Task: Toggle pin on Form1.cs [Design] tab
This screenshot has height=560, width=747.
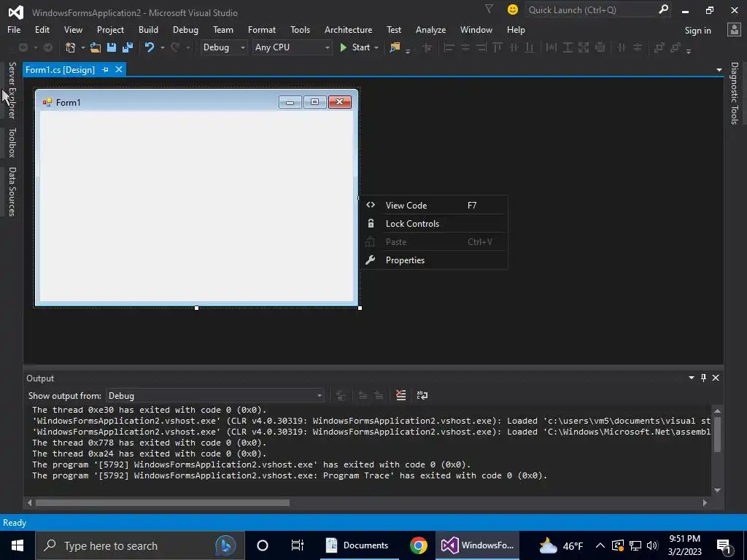Action: click(105, 69)
